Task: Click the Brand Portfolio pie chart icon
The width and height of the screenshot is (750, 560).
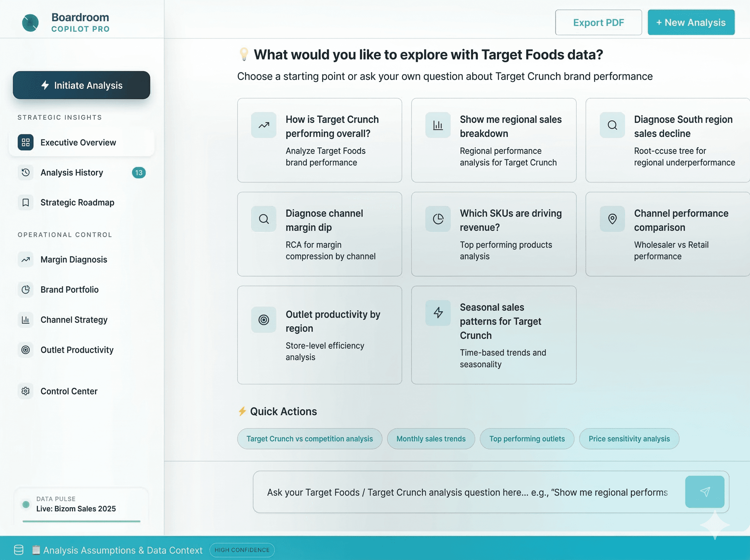Action: (x=25, y=289)
